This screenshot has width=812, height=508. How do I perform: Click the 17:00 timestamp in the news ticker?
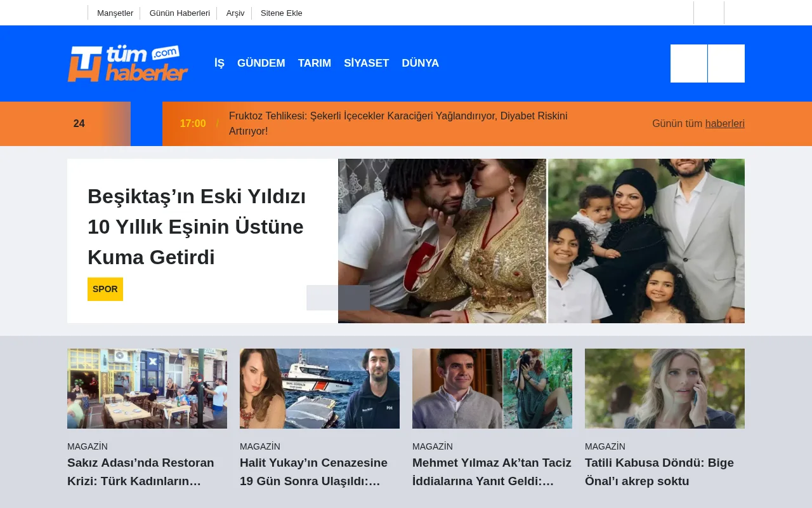click(192, 124)
